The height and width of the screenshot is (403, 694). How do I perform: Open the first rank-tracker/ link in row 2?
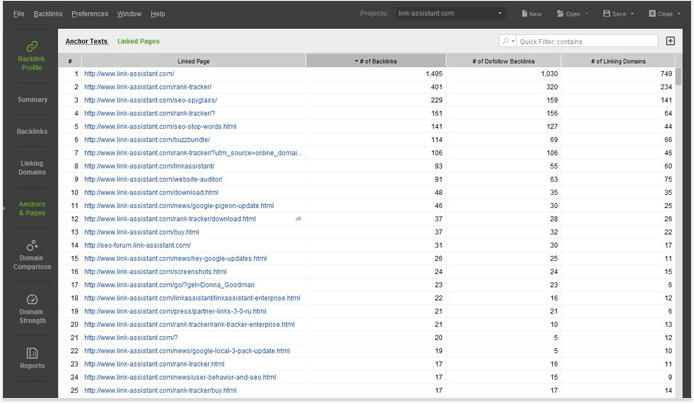148,87
